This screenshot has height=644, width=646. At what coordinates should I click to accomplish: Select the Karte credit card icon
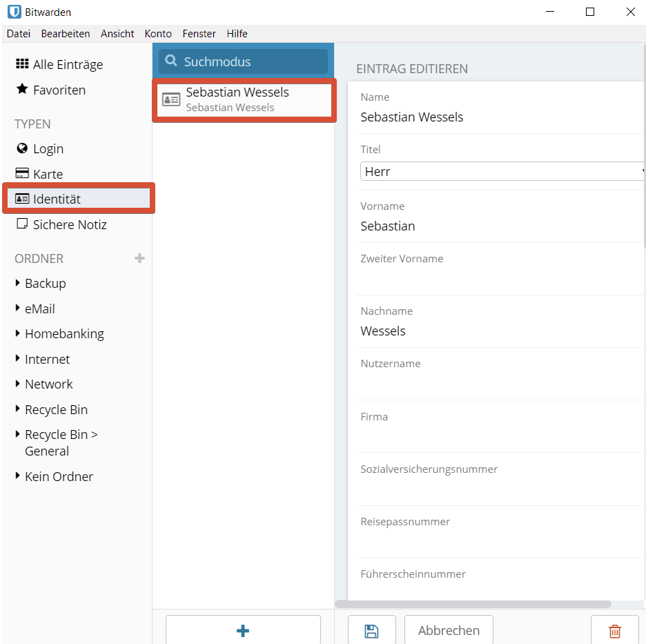pyautogui.click(x=22, y=173)
